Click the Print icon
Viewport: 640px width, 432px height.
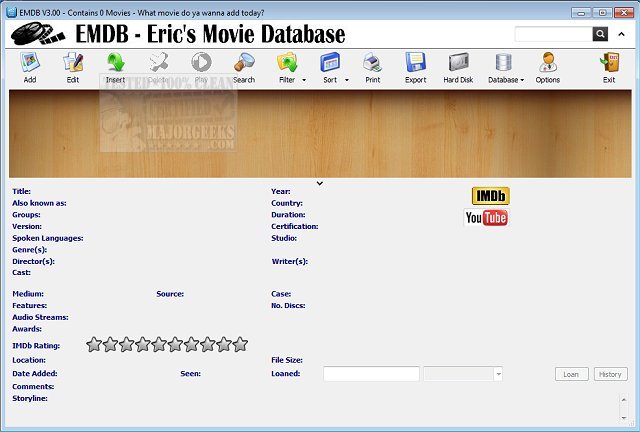[372, 66]
